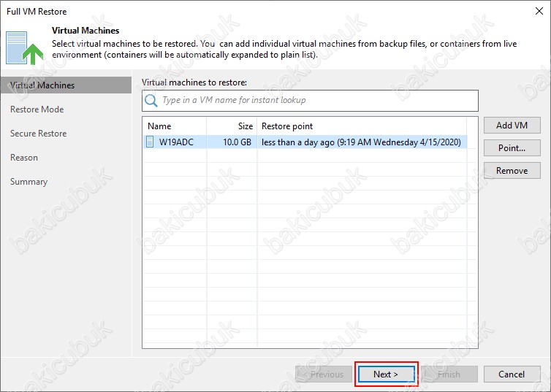551x392 pixels.
Task: Click the 'less than a day ago' restore point cell
Action: click(x=361, y=142)
